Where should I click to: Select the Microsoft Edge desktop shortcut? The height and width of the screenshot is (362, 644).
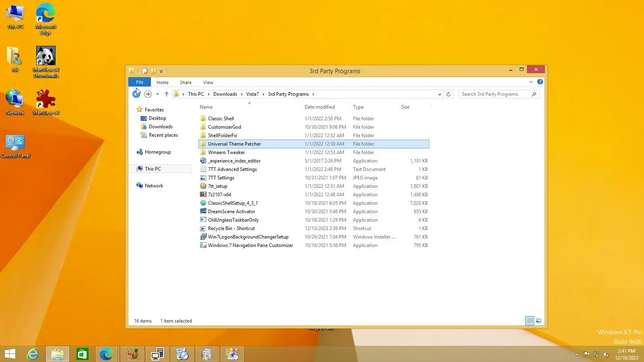tap(45, 19)
